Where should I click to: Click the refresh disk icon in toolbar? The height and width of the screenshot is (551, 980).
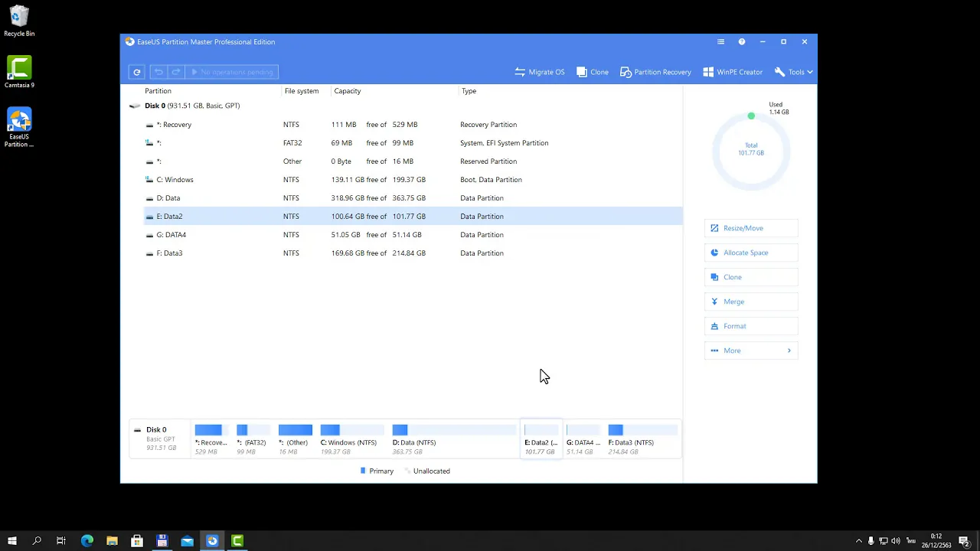[x=137, y=72]
